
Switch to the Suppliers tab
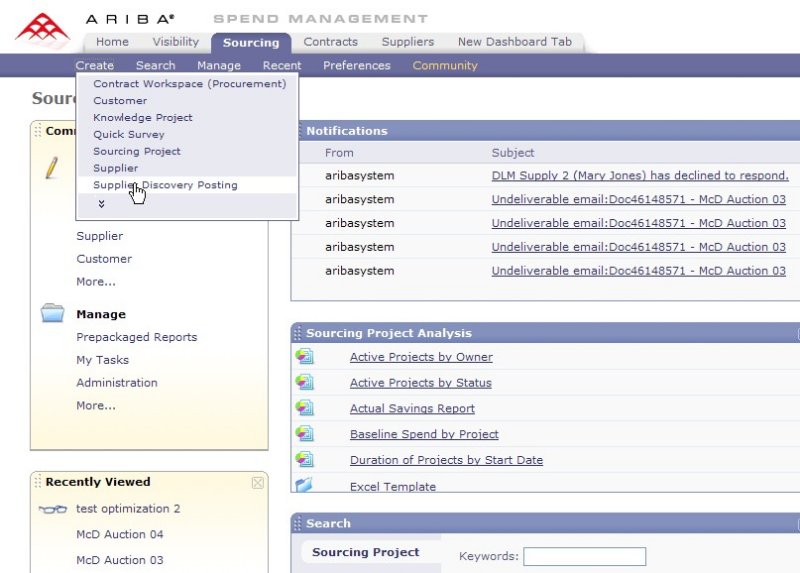pos(408,42)
